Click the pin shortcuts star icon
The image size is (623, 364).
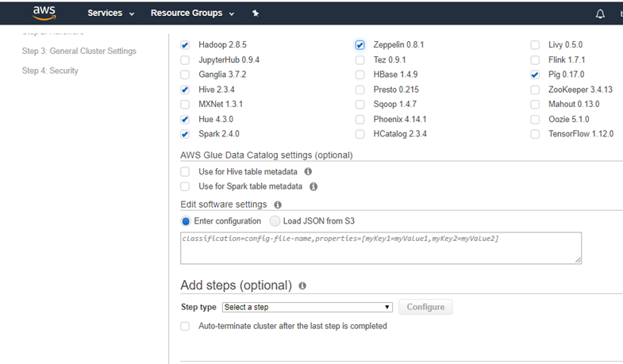pos(256,13)
